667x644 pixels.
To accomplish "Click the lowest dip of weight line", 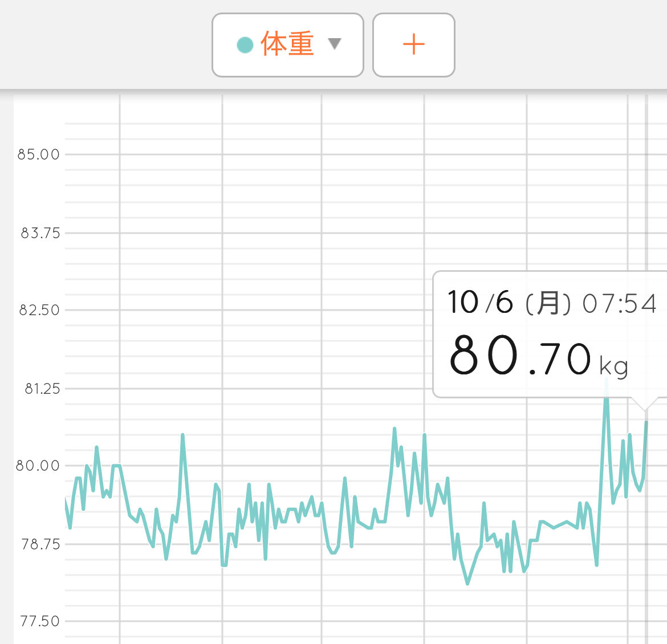I will pyautogui.click(x=467, y=583).
